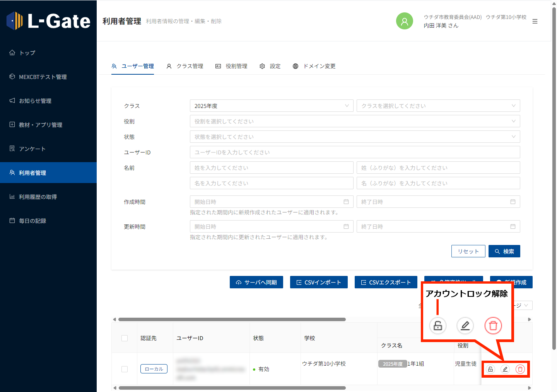This screenshot has height=392, width=557.
Task: Click the リセット button
Action: click(x=468, y=251)
